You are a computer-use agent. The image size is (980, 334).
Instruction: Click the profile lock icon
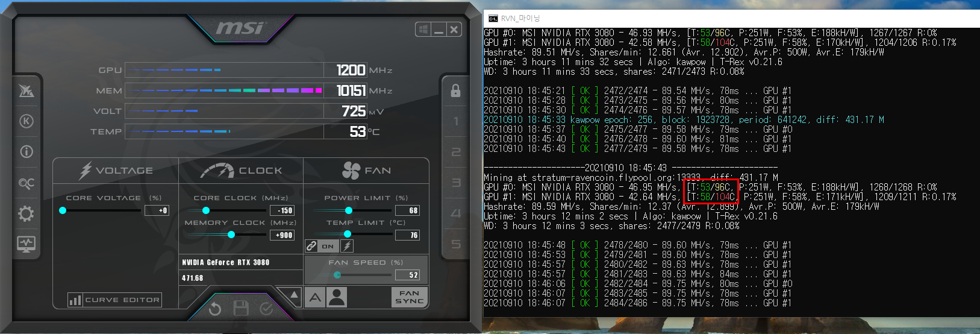click(455, 90)
